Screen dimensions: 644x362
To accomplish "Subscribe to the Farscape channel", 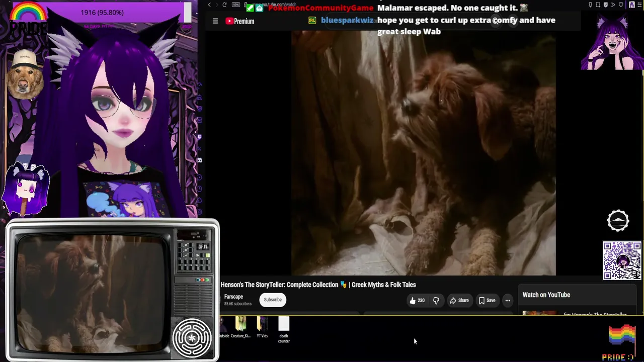I will click(x=273, y=300).
